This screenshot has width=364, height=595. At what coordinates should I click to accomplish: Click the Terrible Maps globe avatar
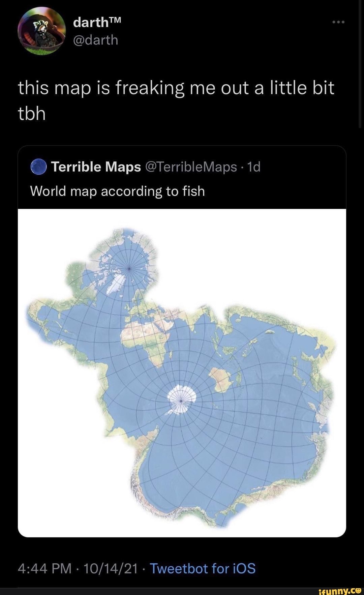click(x=38, y=167)
